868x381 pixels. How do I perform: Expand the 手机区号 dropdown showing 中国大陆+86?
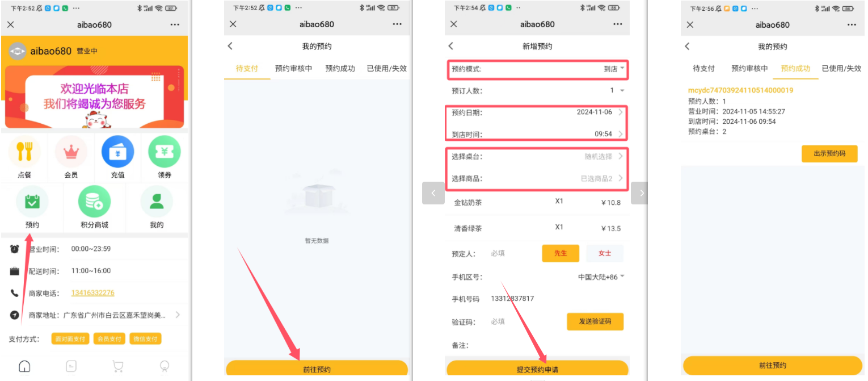pos(601,277)
